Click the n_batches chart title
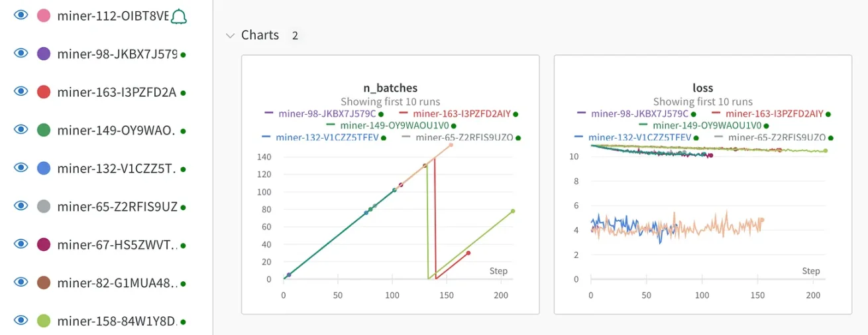This screenshot has height=335, width=868. 390,88
